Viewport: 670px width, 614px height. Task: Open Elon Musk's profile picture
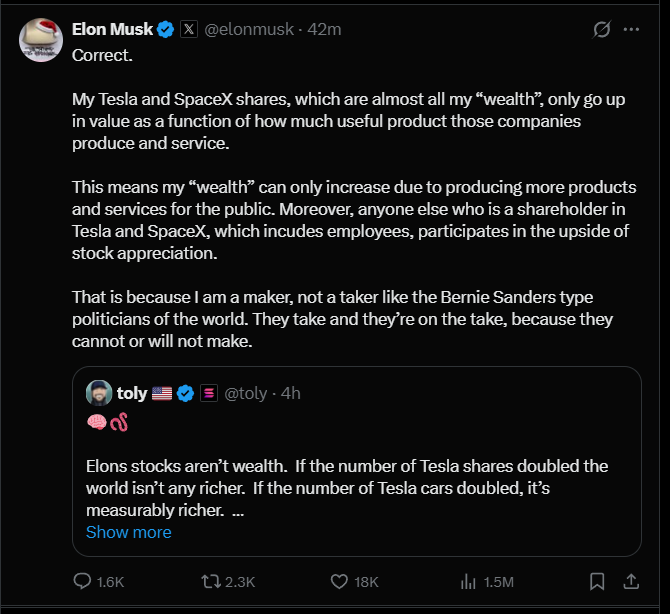40,37
